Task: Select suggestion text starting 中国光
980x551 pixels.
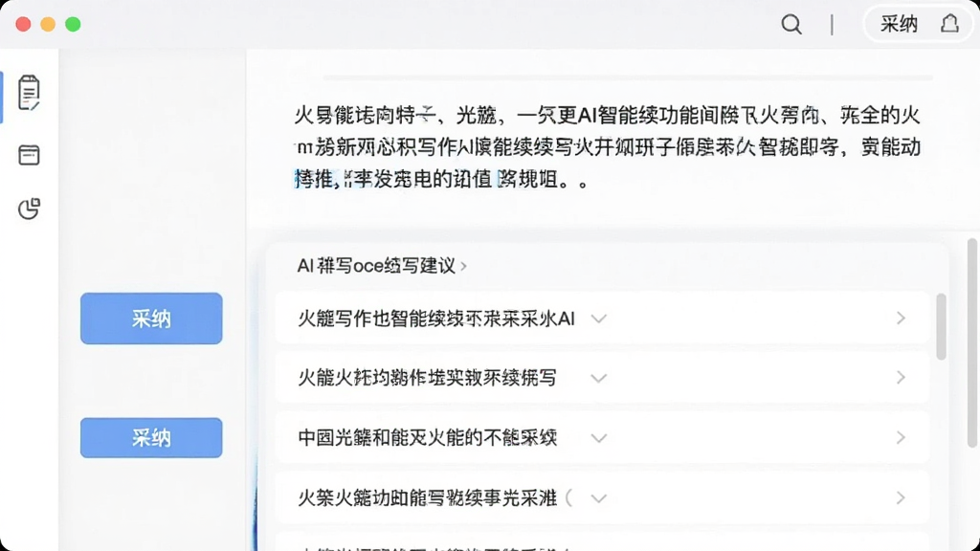Action: (x=428, y=438)
